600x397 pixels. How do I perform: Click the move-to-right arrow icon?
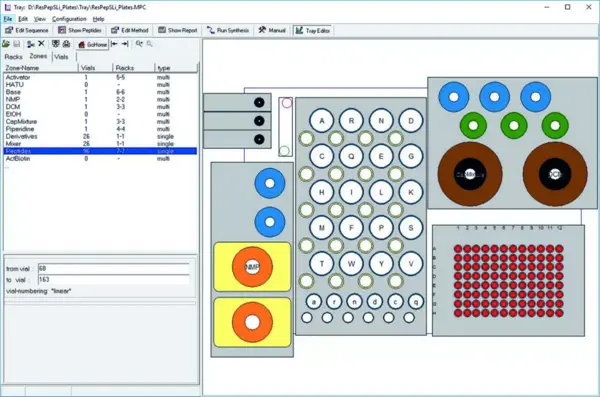[125, 44]
